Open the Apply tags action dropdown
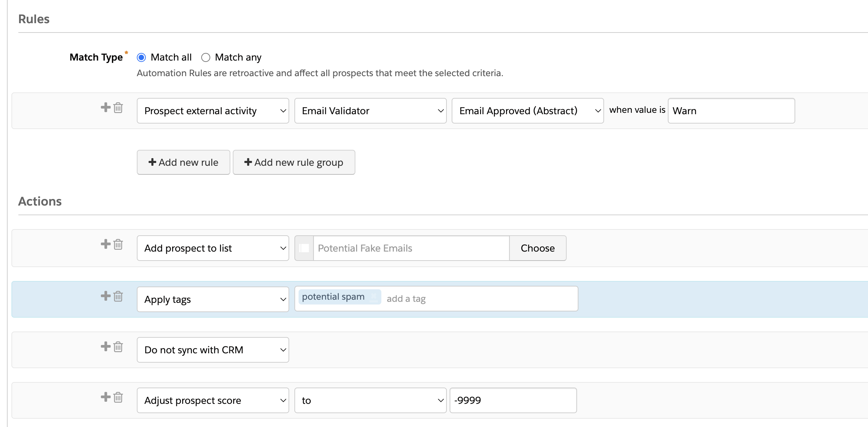868x427 pixels. point(213,299)
